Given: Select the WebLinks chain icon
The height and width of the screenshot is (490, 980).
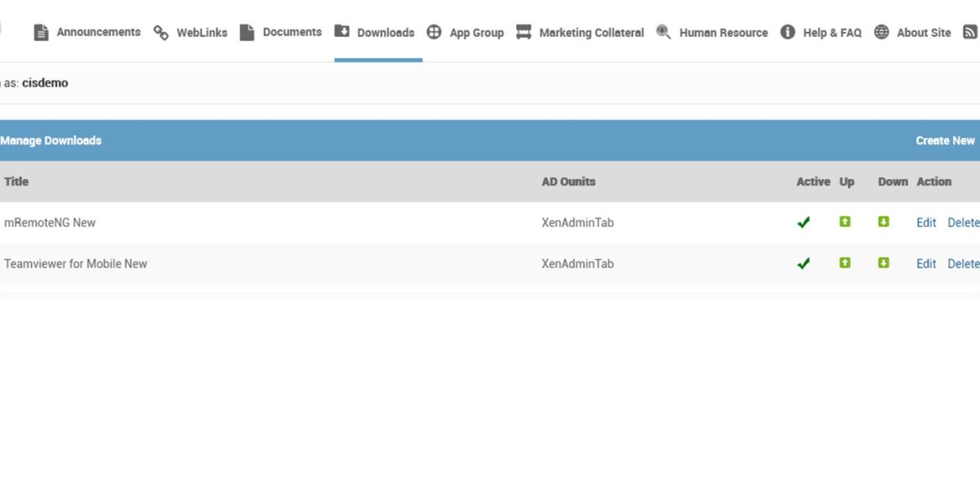Looking at the screenshot, I should tap(160, 32).
